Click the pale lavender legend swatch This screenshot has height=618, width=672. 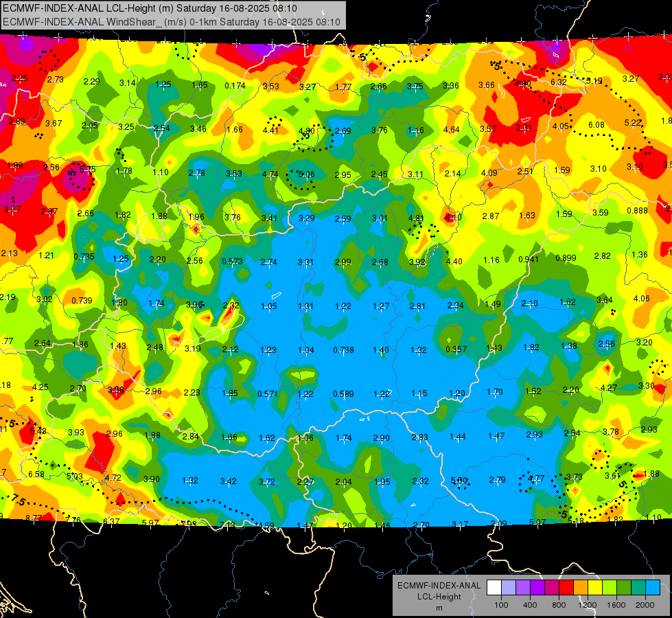509,587
